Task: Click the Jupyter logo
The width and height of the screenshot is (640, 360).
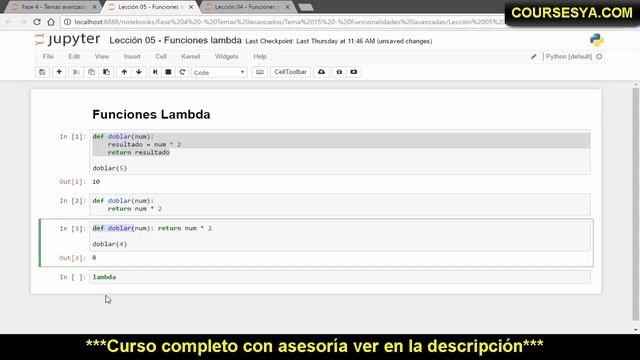Action: coord(67,40)
